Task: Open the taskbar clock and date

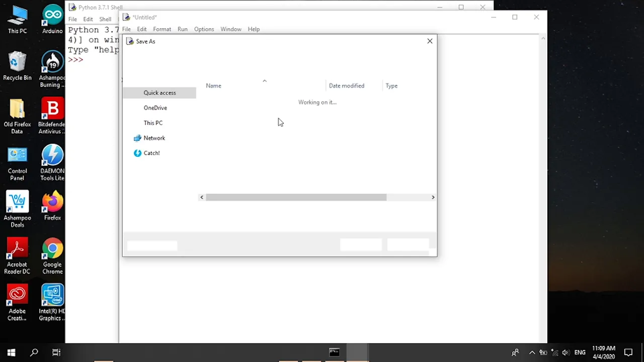Action: (603, 352)
